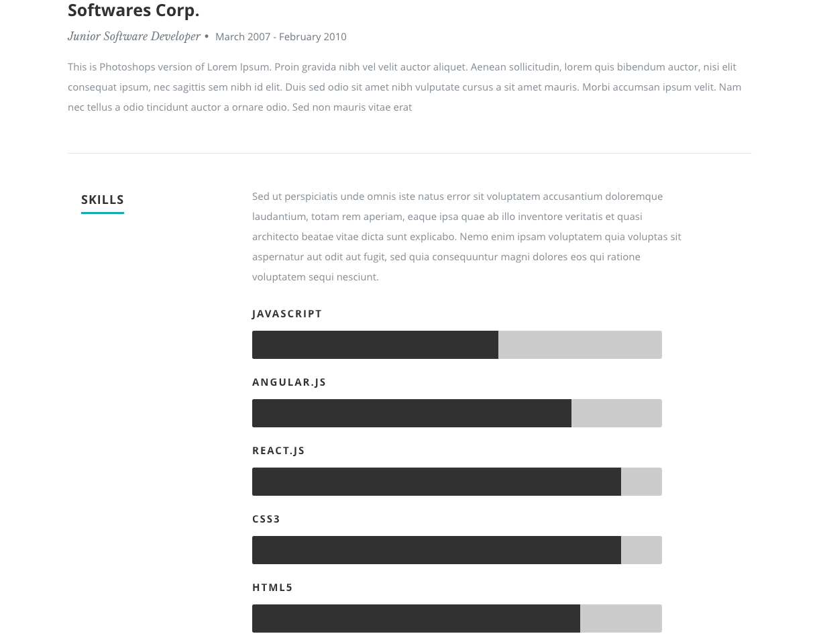This screenshot has height=644, width=823.
Task: Click the SKILLS section heading
Action: [103, 200]
